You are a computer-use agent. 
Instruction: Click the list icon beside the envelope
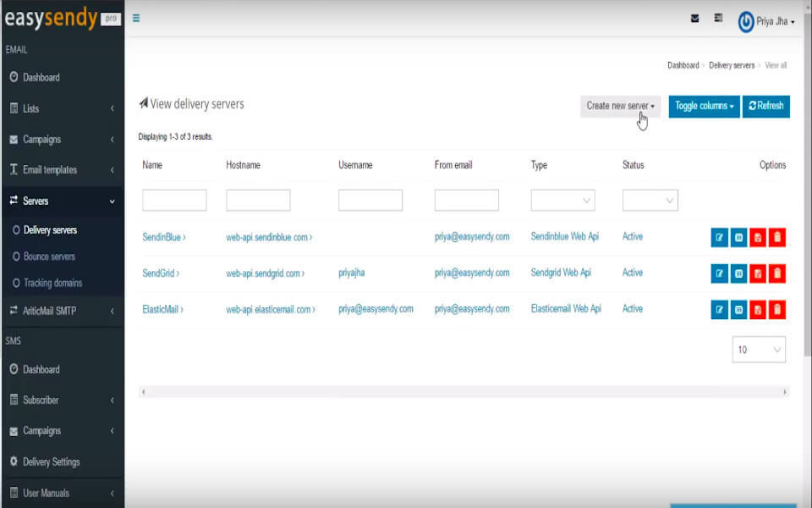pos(718,18)
